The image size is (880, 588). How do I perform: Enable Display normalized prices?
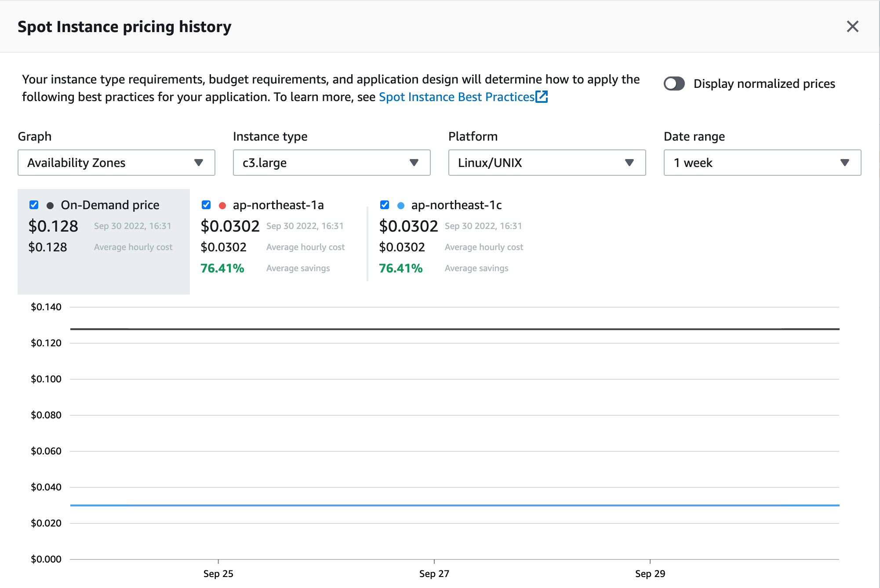(x=674, y=83)
